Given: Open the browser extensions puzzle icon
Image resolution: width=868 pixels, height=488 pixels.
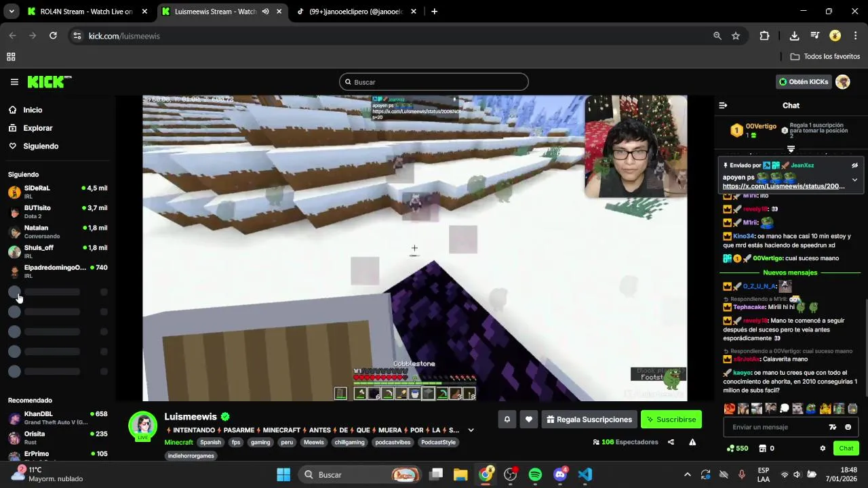Looking at the screenshot, I should pos(764,36).
